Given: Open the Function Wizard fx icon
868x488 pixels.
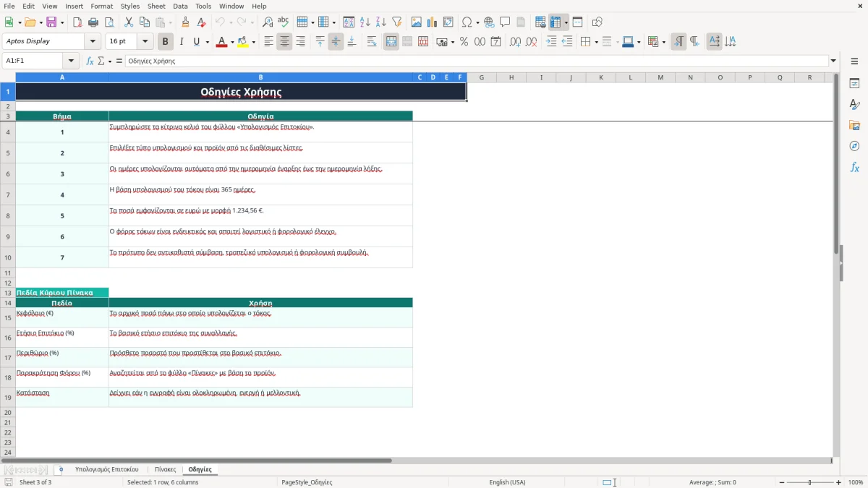Looking at the screenshot, I should (x=90, y=61).
